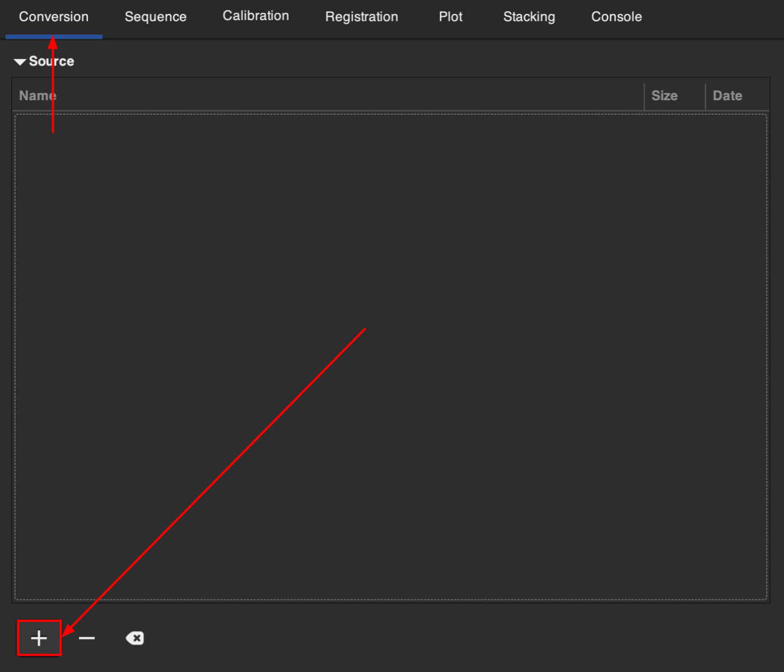Show the Plot tab
Image resolution: width=784 pixels, height=672 pixels.
(450, 17)
